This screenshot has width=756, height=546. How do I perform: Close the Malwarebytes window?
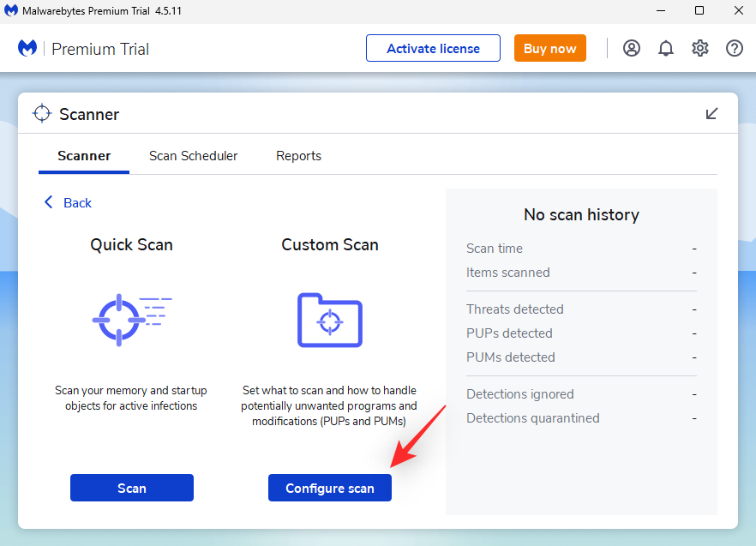pyautogui.click(x=737, y=11)
